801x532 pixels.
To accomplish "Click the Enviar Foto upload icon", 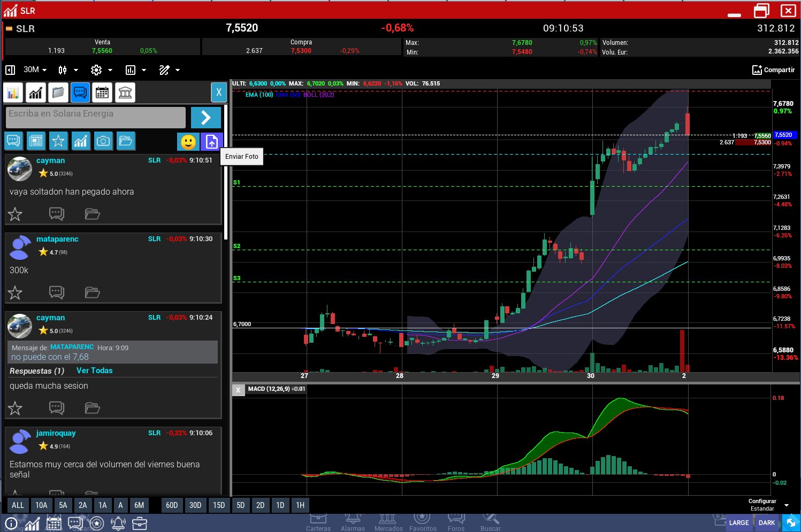I will 212,142.
